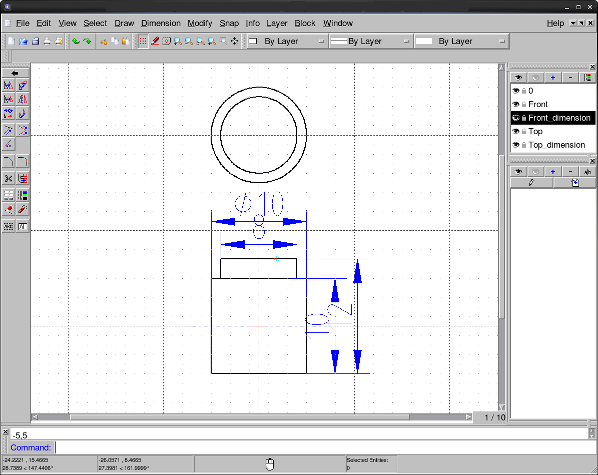This screenshot has width=598, height=475.
Task: Select the Stretch tool
Action: point(23,178)
